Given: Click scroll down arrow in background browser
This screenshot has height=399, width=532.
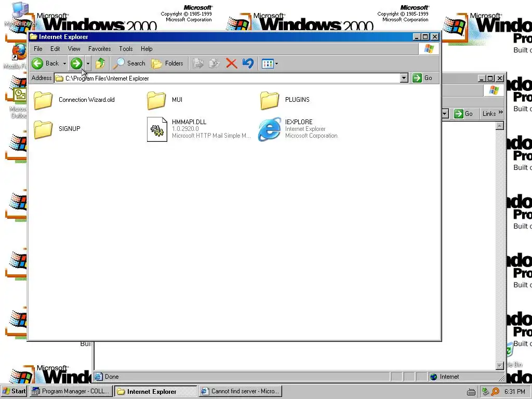Looking at the screenshot, I should pos(499,365).
